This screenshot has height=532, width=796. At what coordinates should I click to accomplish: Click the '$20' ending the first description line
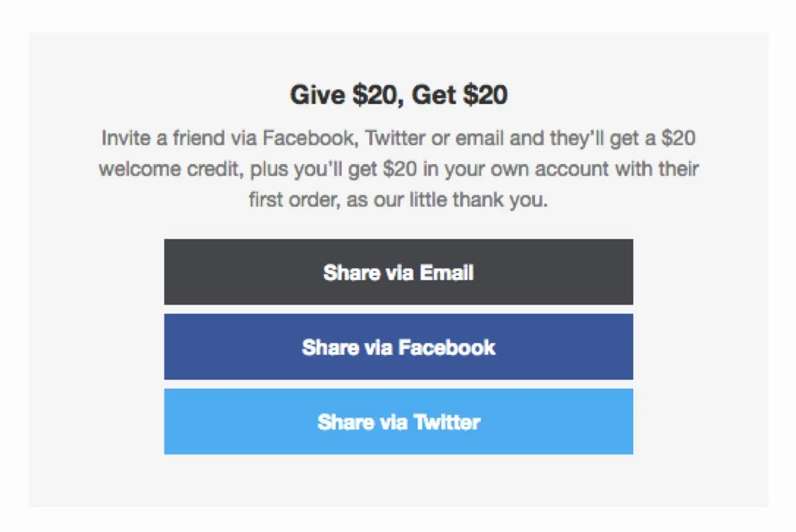coord(678,138)
